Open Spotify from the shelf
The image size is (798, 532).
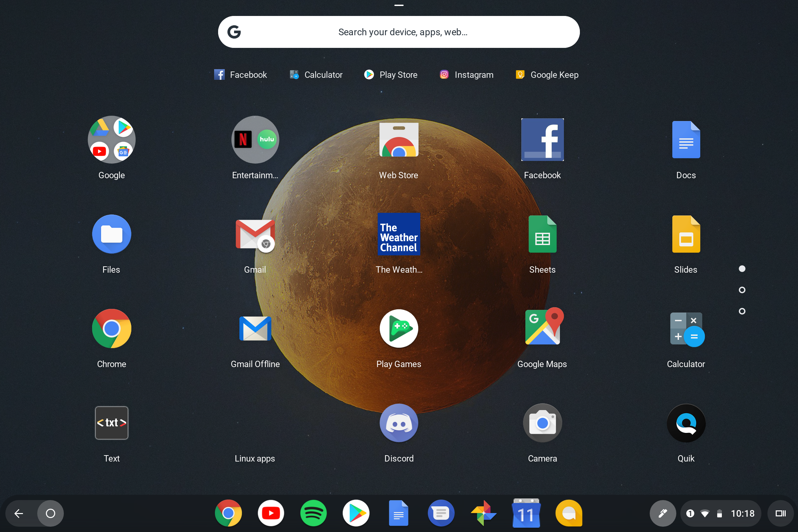pyautogui.click(x=313, y=513)
